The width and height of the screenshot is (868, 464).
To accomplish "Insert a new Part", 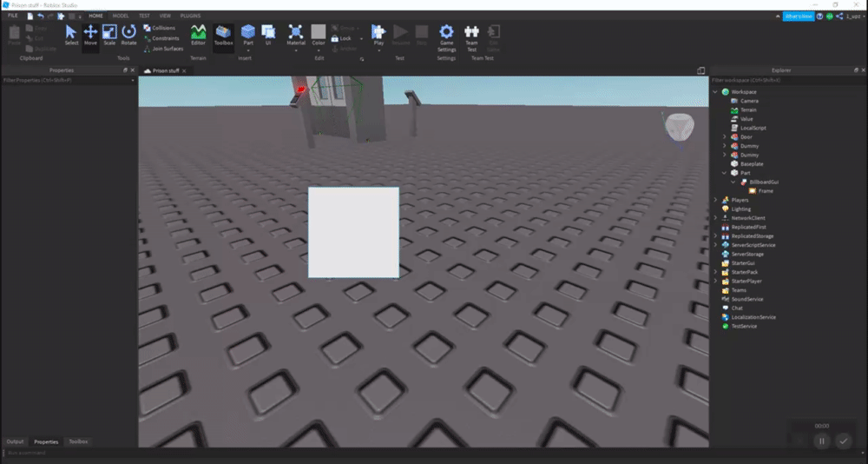I will (248, 36).
